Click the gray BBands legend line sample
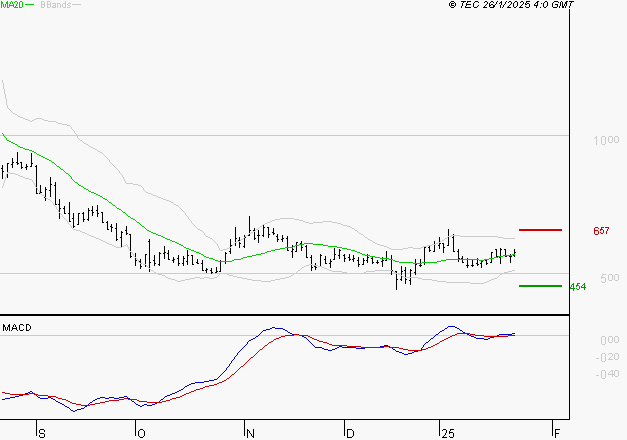The image size is (627, 440). pyautogui.click(x=76, y=5)
